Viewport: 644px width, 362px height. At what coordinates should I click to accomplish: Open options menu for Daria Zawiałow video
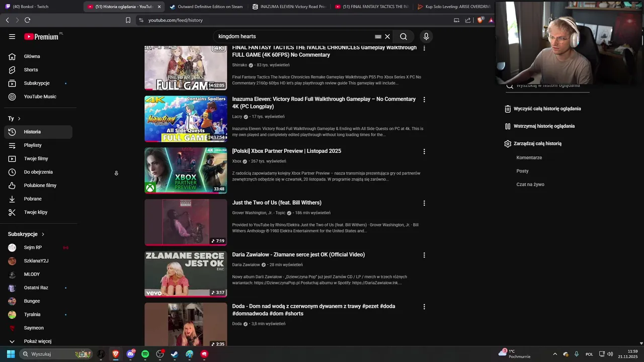click(424, 255)
